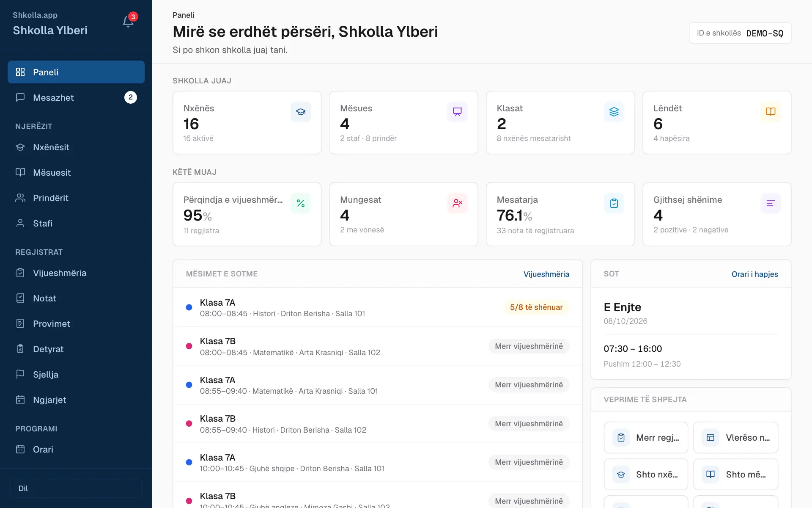Click the Mungesat absent user icon
This screenshot has width=812, height=508.
coord(457,203)
